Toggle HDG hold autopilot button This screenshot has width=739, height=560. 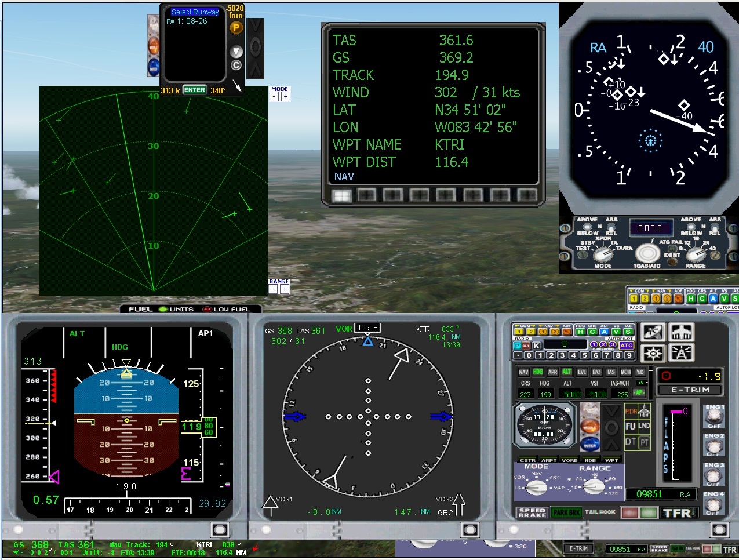[538, 372]
